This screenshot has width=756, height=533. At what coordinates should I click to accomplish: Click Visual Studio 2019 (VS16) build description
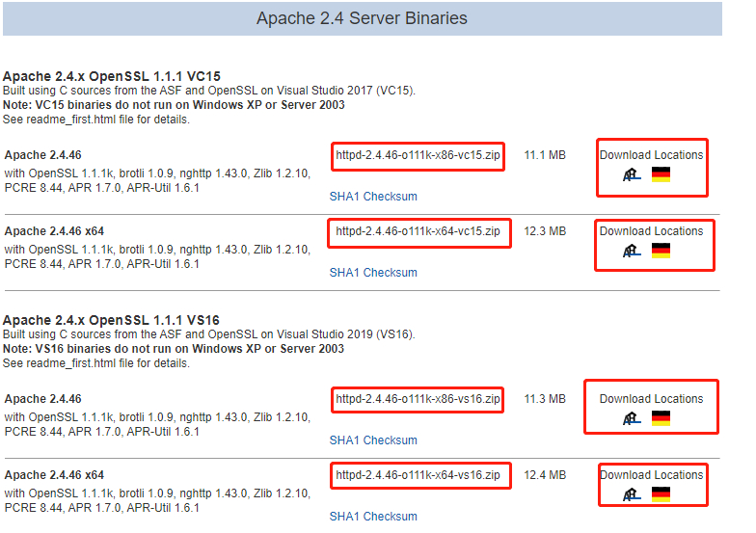(208, 334)
